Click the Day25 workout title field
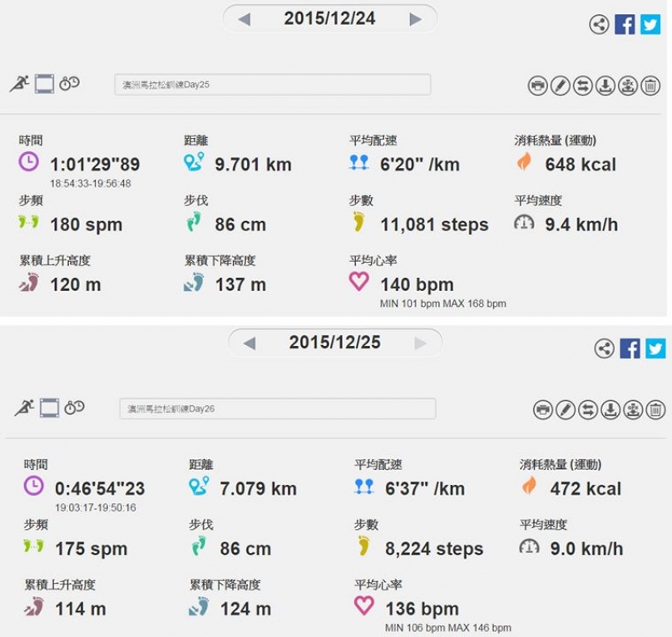Viewport: 672px width, 637px height. click(273, 85)
